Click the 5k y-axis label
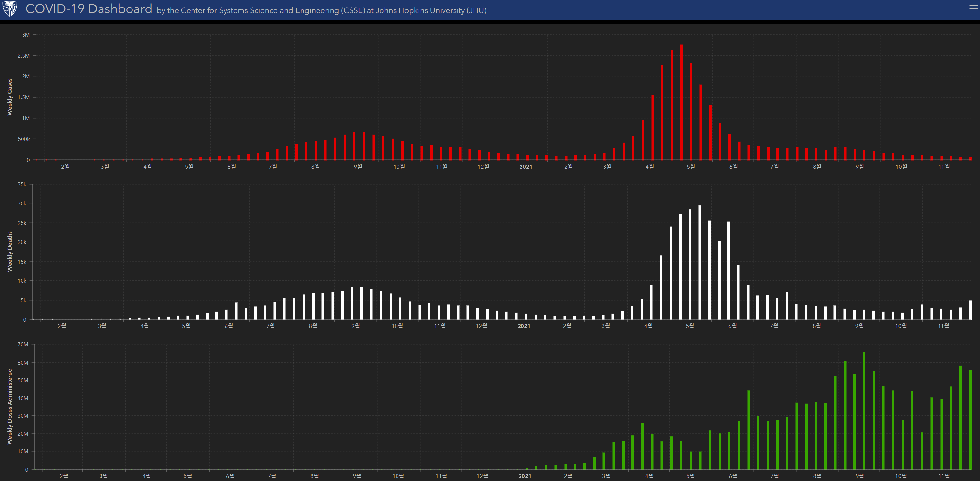This screenshot has width=980, height=481. point(23,300)
